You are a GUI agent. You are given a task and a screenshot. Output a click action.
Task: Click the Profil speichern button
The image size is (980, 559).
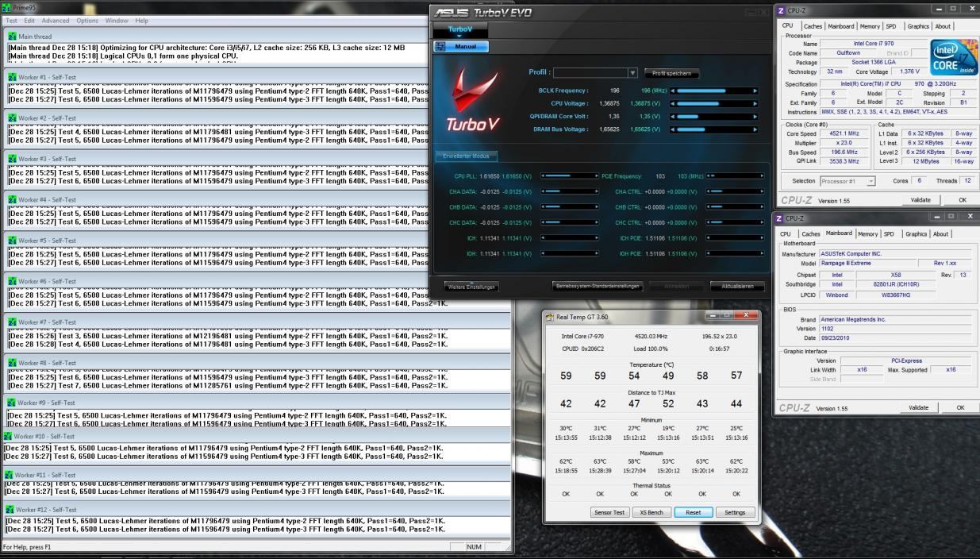pyautogui.click(x=671, y=73)
